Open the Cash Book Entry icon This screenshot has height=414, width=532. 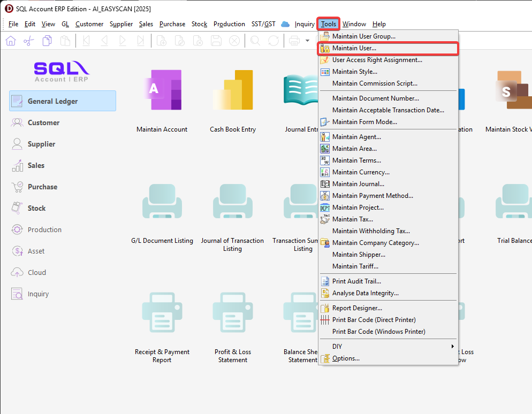pyautogui.click(x=233, y=90)
